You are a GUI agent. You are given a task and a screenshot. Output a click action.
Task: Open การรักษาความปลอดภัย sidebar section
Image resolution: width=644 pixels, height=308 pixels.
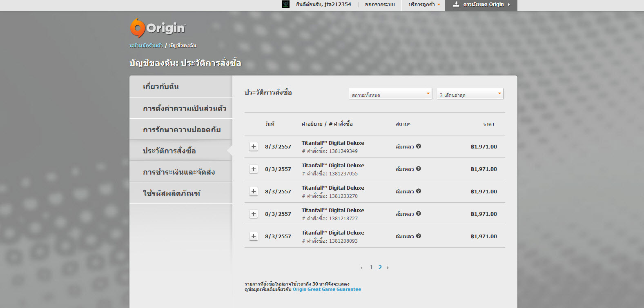pyautogui.click(x=181, y=129)
